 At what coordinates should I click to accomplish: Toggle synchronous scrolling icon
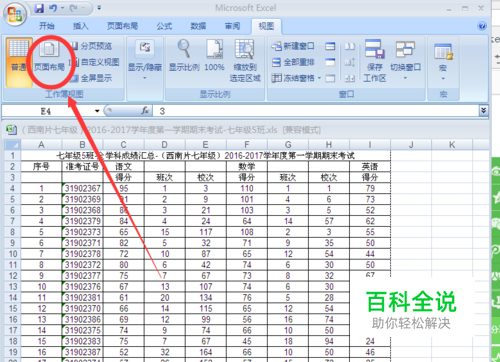(350, 62)
